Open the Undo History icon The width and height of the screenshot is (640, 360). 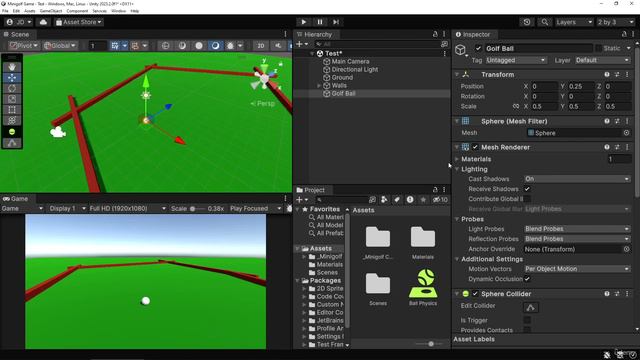point(527,22)
